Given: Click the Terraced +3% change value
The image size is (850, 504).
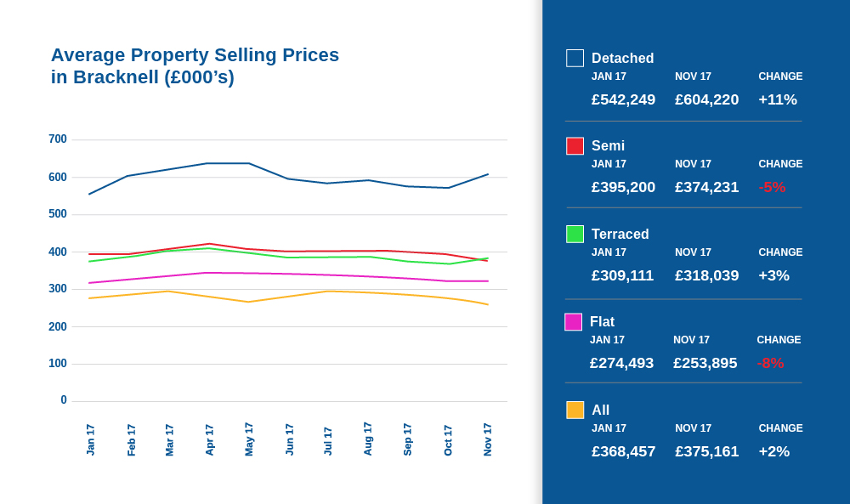Looking at the screenshot, I should 773,275.
